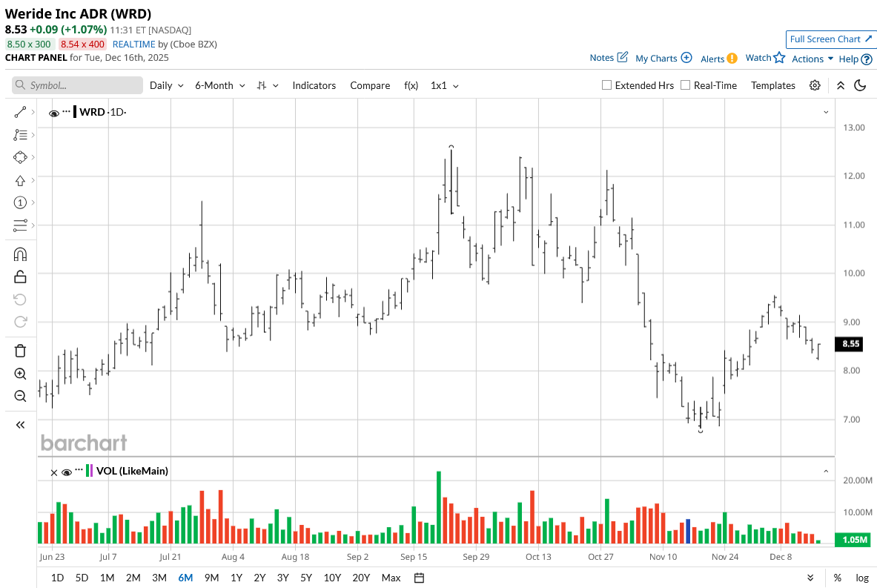Toggle WRD main plot visibility eye
The width and height of the screenshot is (877, 588).
[54, 113]
